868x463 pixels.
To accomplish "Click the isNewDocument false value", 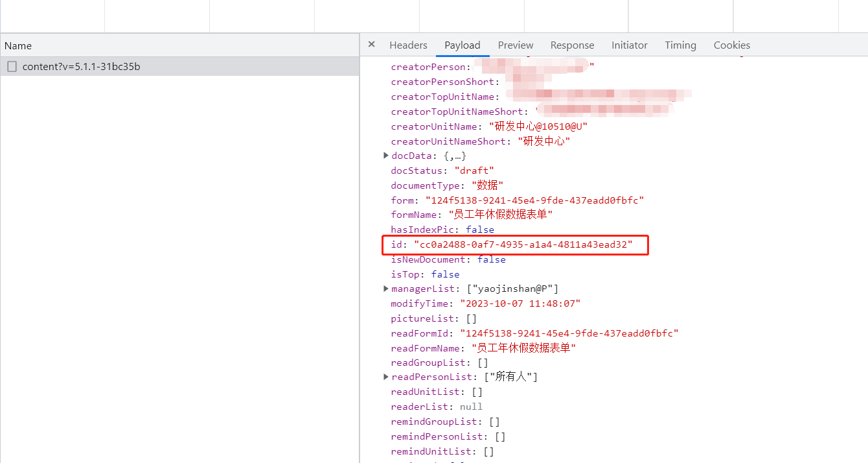I will [x=492, y=259].
